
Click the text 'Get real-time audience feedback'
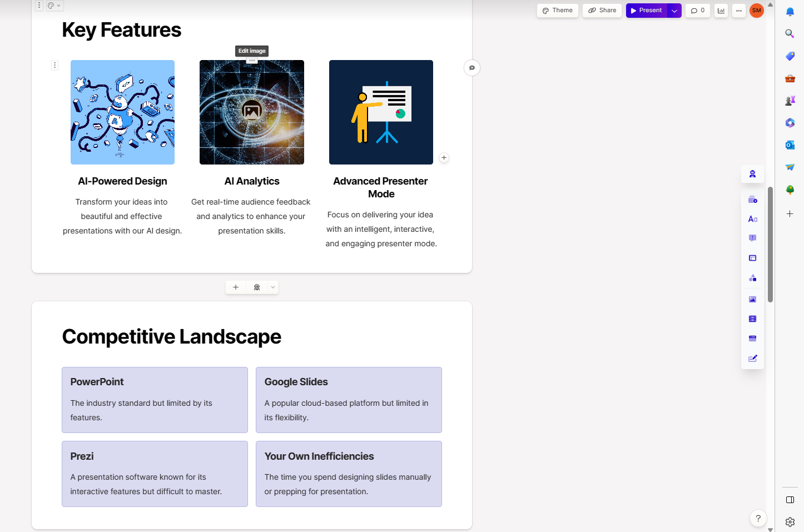click(251, 202)
